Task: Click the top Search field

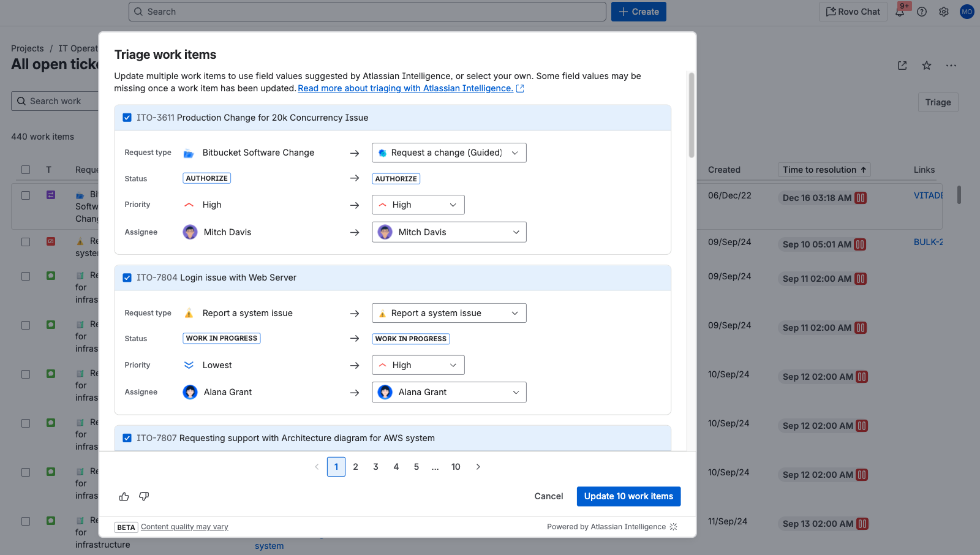Action: point(367,12)
